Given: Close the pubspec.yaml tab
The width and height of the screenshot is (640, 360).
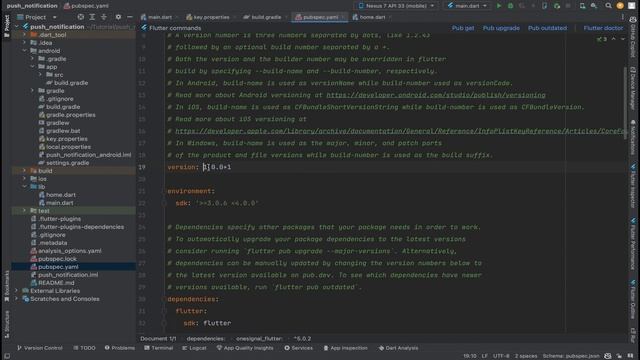Looking at the screenshot, I should [343, 17].
